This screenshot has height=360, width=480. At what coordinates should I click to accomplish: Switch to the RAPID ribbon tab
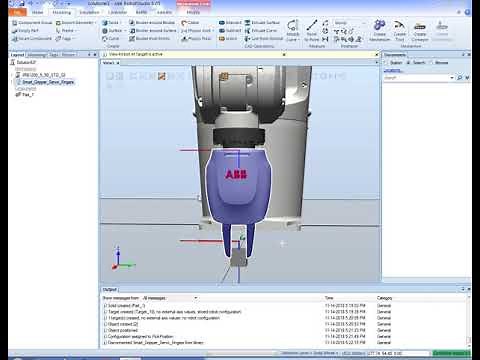141,12
